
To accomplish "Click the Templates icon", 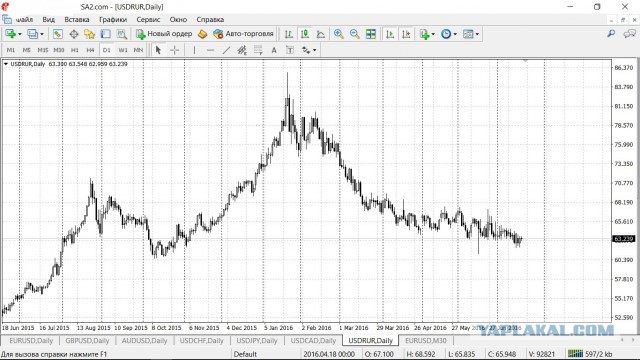I will tap(468, 34).
